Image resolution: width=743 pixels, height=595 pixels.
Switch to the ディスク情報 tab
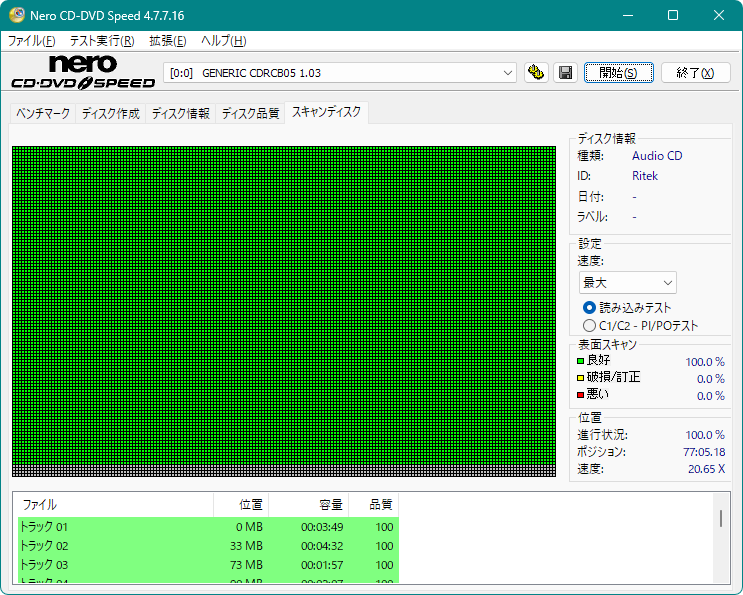click(x=181, y=114)
